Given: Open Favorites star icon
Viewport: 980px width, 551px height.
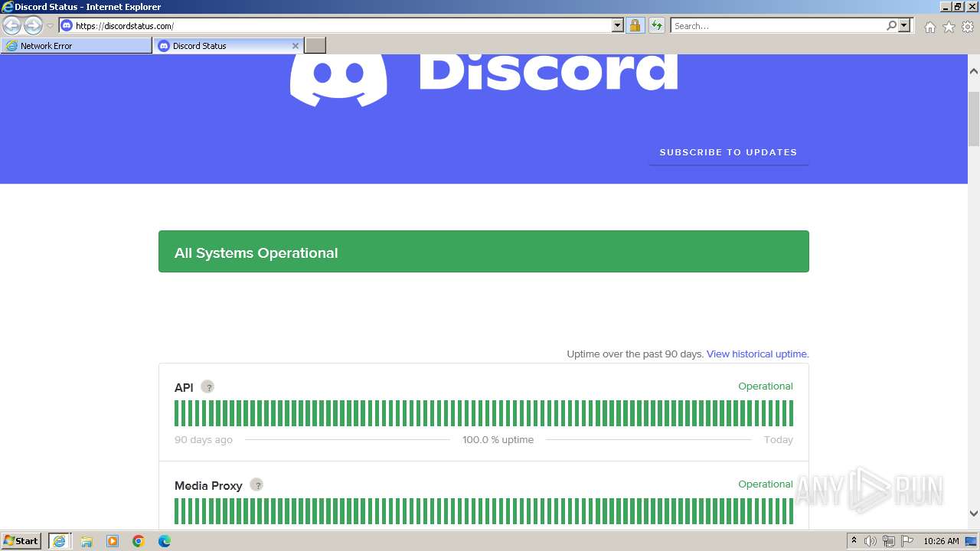Looking at the screenshot, I should point(949,27).
